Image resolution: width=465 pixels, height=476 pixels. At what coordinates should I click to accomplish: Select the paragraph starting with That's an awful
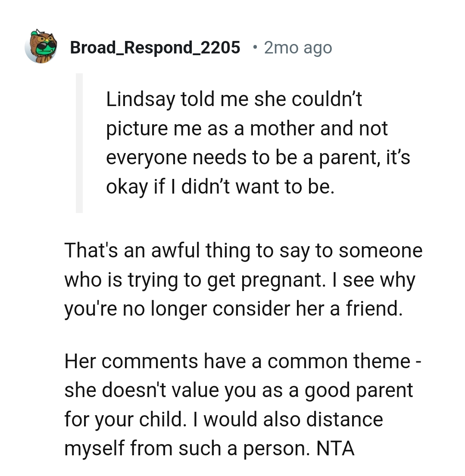[241, 279]
